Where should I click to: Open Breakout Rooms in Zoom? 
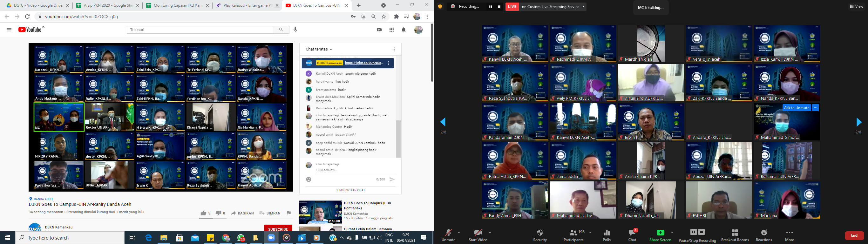point(735,233)
